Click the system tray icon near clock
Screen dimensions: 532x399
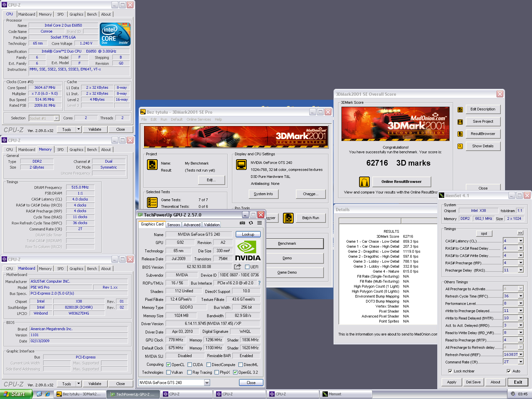tap(513, 394)
